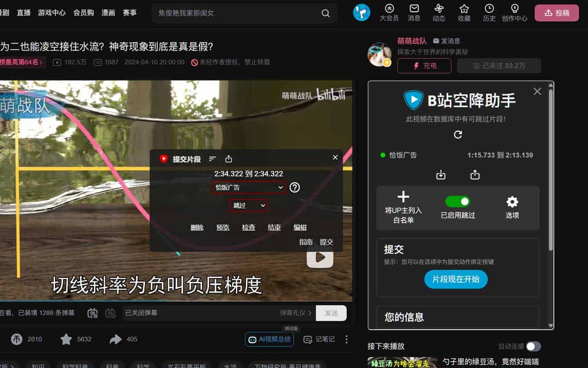Open 游戏中心 from the menu bar
This screenshot has width=588, height=368.
51,12
